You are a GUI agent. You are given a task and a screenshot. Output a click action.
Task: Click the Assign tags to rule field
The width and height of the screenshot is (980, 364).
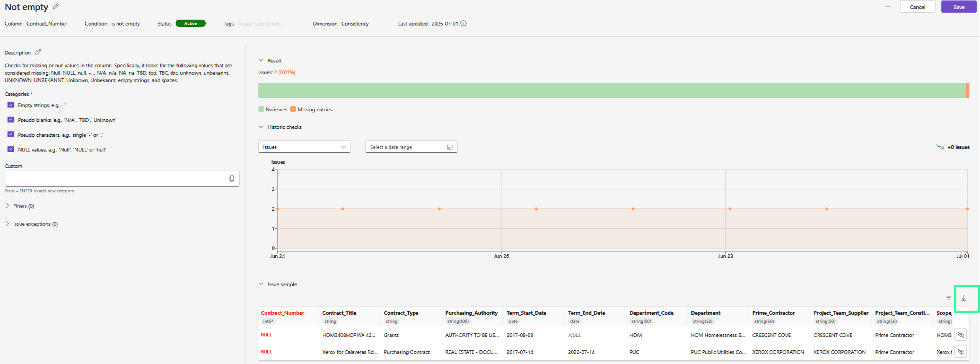point(261,24)
